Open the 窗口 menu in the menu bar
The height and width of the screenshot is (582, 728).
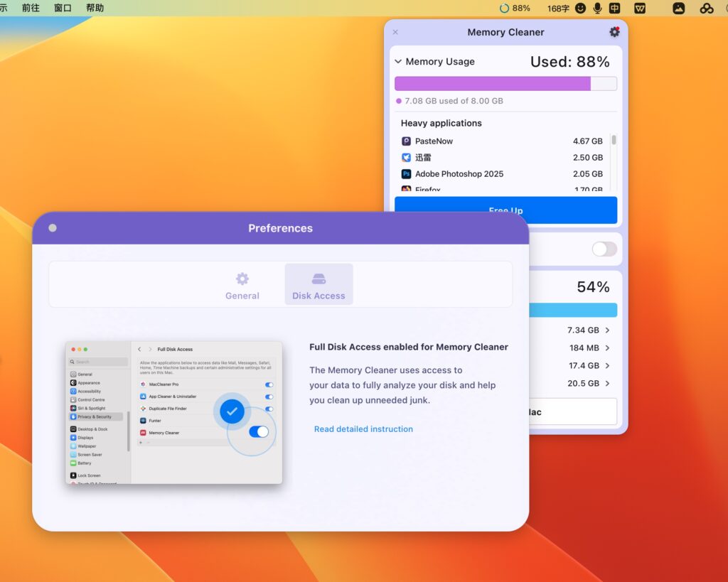(x=62, y=8)
